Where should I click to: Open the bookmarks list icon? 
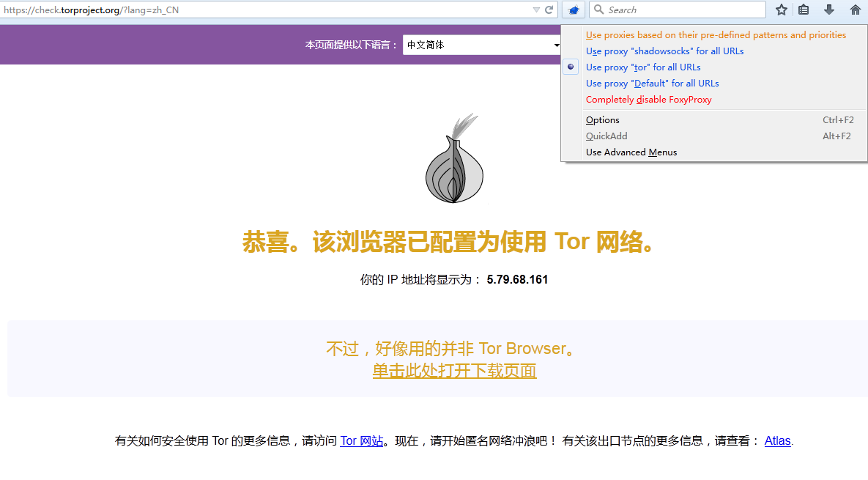pyautogui.click(x=804, y=10)
